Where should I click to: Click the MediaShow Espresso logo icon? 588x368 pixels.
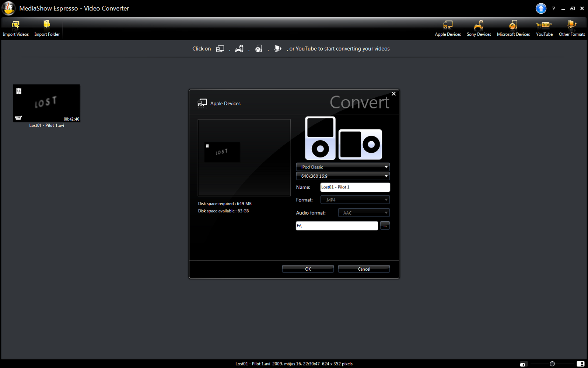pyautogui.click(x=8, y=8)
